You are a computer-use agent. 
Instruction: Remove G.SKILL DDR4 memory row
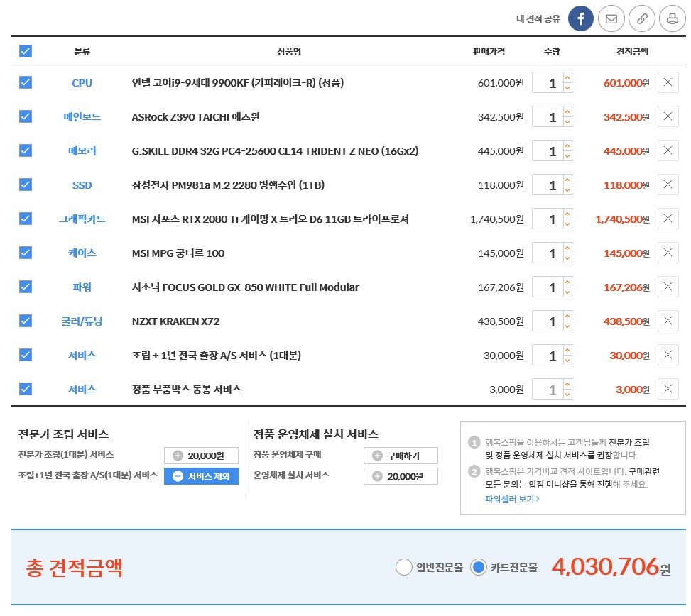(668, 150)
